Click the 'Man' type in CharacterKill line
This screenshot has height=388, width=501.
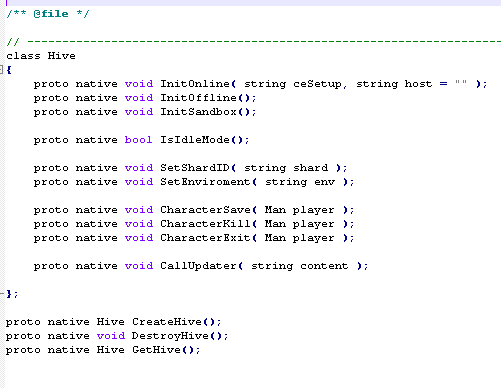click(275, 224)
